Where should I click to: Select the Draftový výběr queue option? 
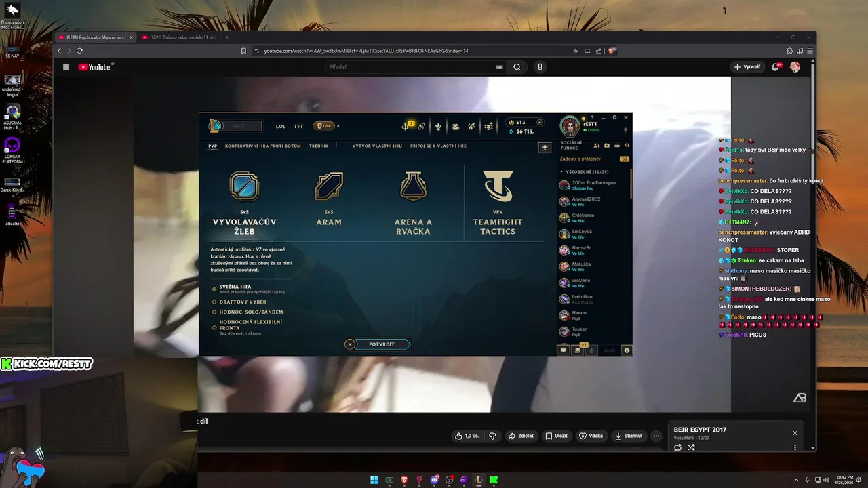click(239, 302)
